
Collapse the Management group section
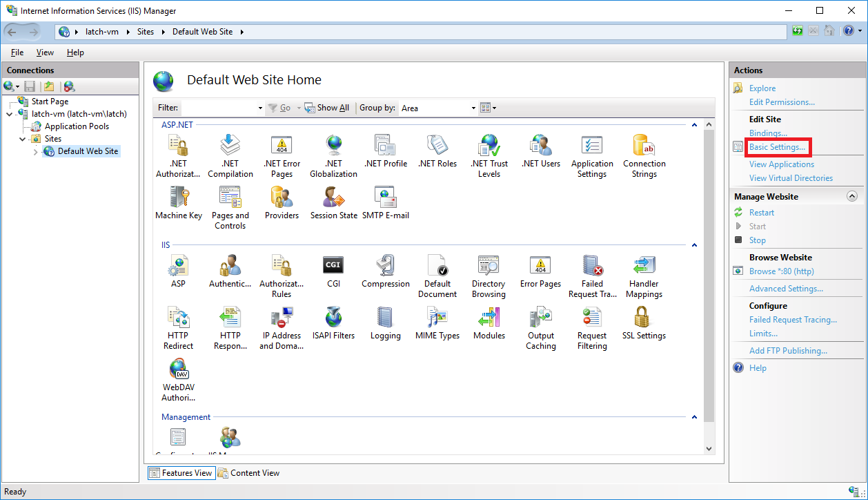[694, 417]
